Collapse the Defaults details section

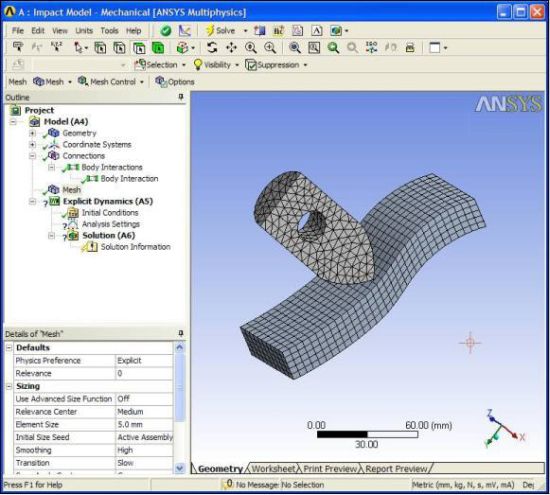click(x=9, y=347)
